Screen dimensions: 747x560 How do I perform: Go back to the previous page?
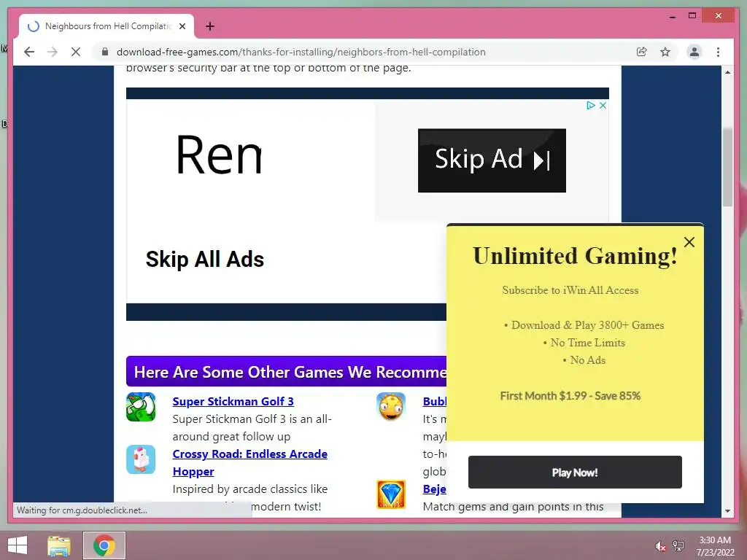[29, 52]
